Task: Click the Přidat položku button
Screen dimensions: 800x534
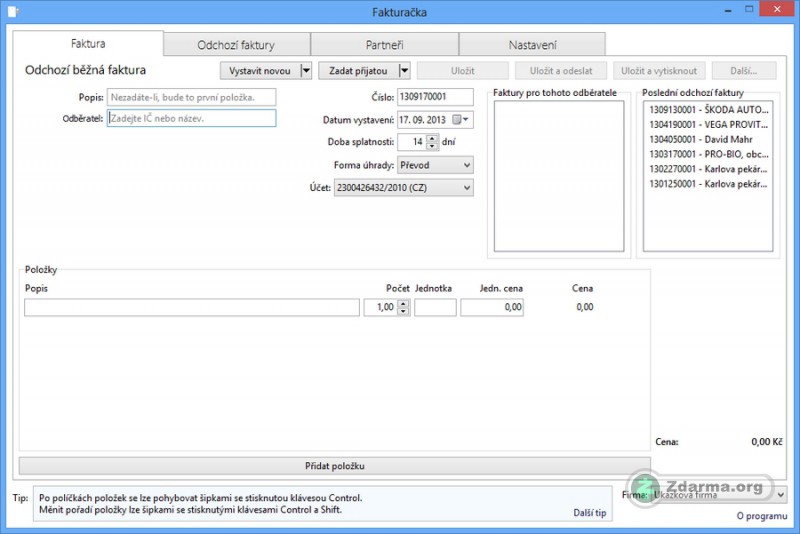Action: click(335, 466)
